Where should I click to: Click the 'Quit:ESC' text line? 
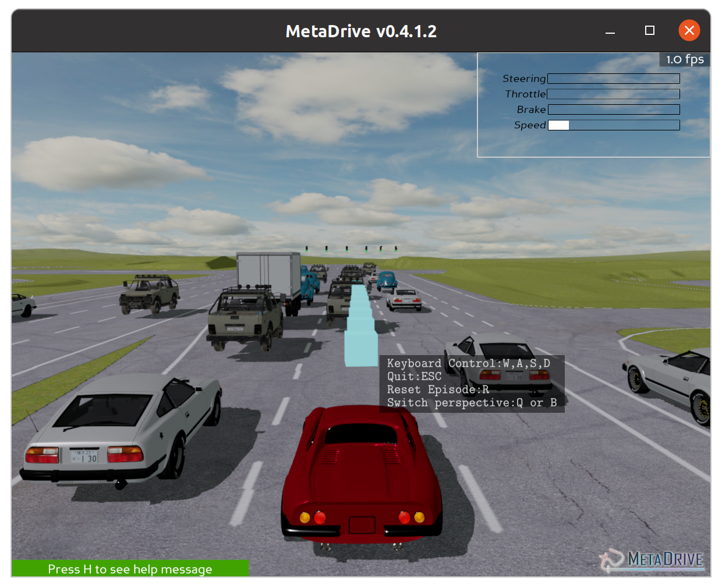coord(415,377)
